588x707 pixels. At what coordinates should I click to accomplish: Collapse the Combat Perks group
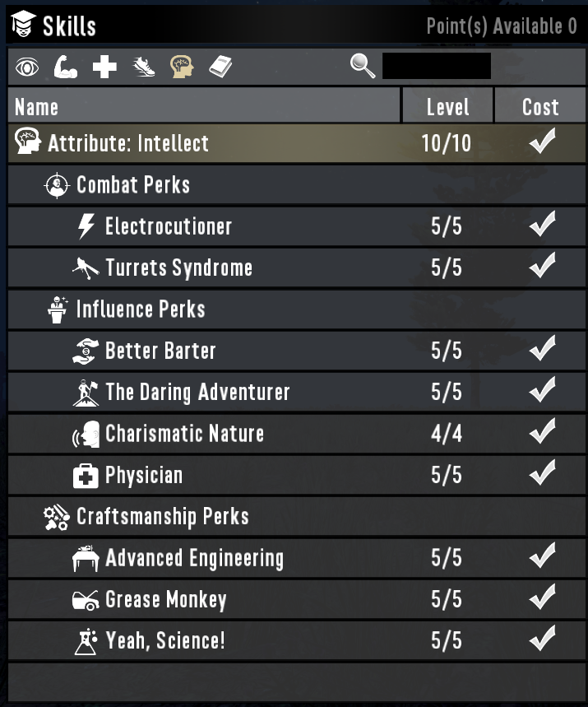[297, 185]
